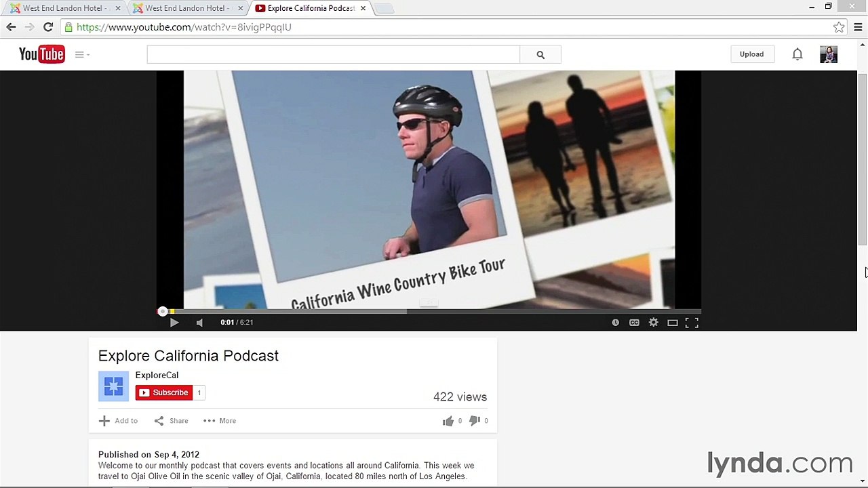Image resolution: width=868 pixels, height=488 pixels.
Task: Click the Upload button
Action: coord(751,54)
